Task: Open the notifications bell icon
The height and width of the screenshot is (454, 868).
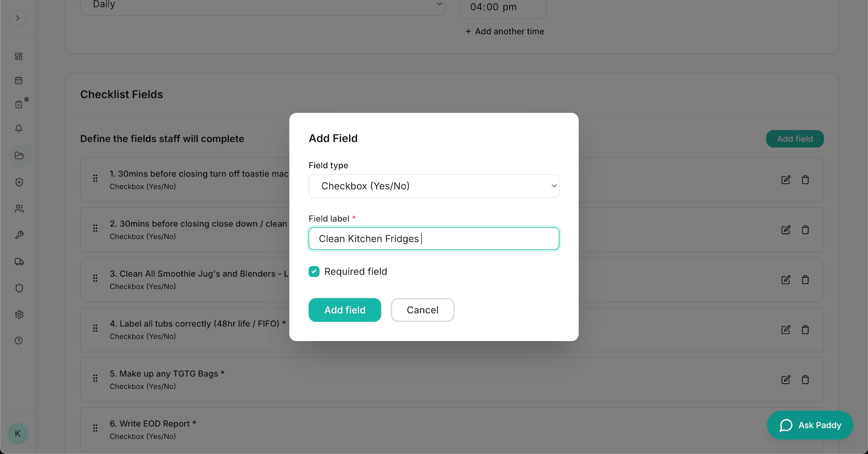Action: point(19,129)
